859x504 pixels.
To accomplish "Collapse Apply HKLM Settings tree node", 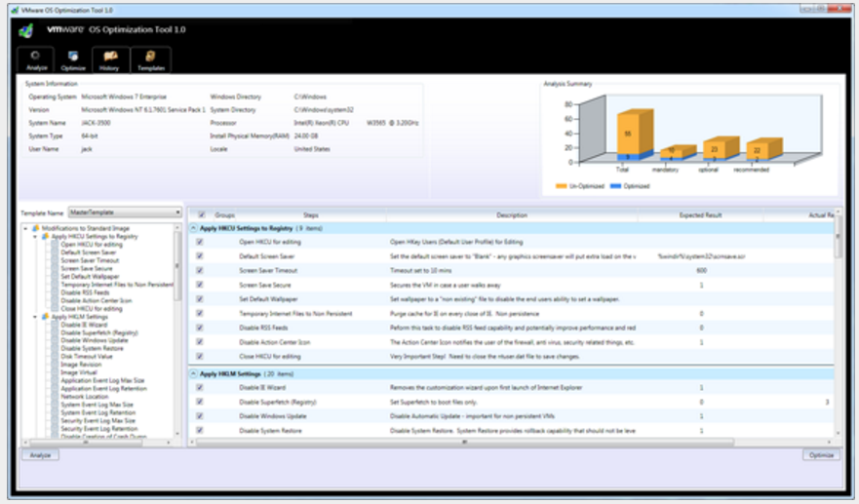I will coord(36,317).
